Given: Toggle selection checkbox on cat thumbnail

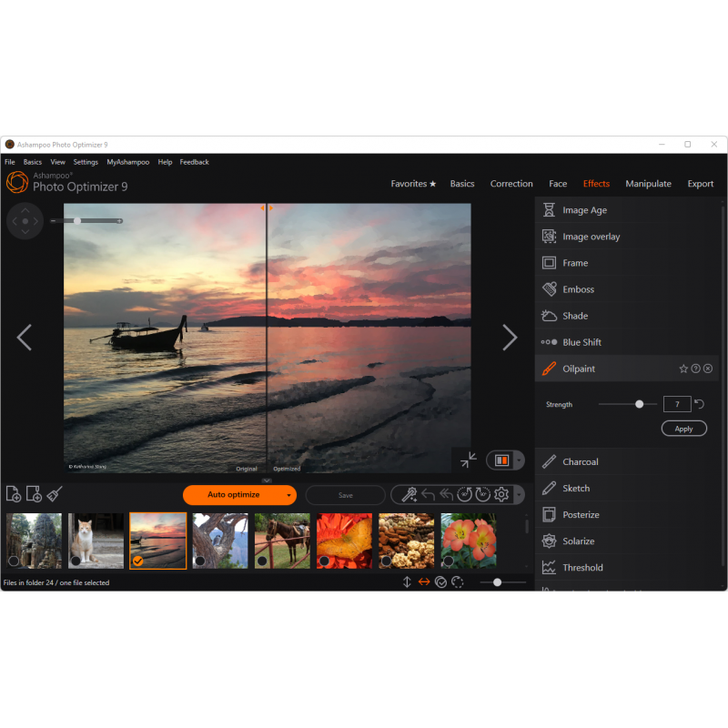Looking at the screenshot, I should pos(76,561).
